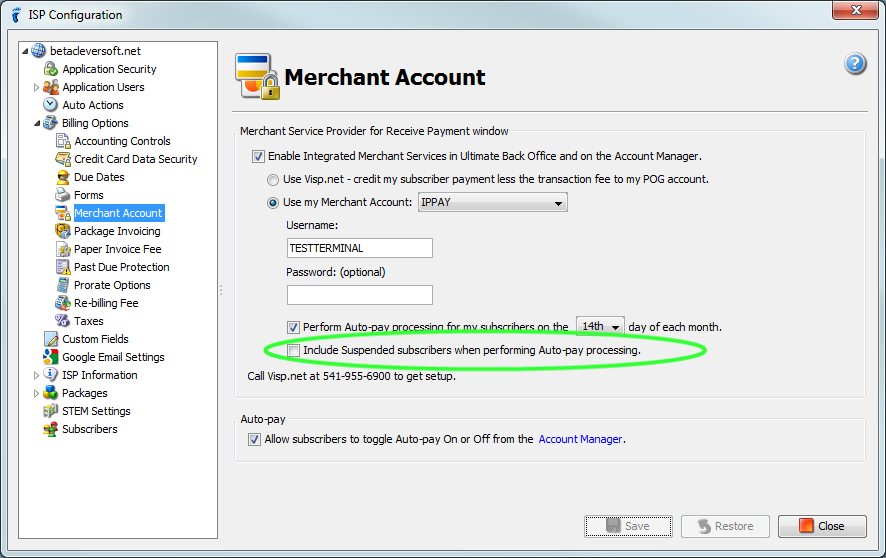Click the Credit Card Data Security icon
Image resolution: width=886 pixels, height=558 pixels.
pos(63,159)
